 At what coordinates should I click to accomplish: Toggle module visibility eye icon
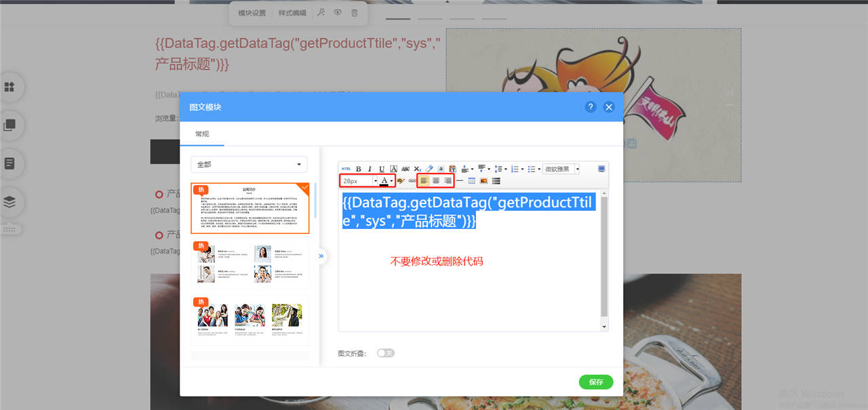[x=338, y=12]
